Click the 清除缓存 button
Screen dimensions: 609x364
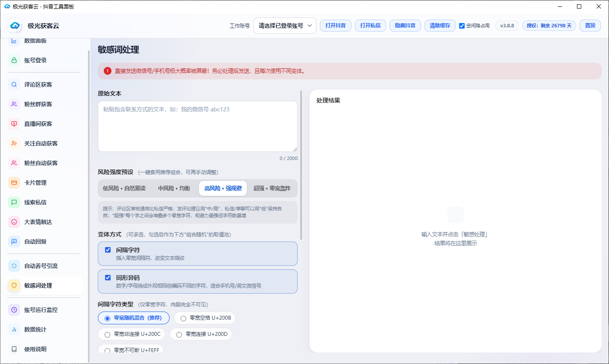440,26
